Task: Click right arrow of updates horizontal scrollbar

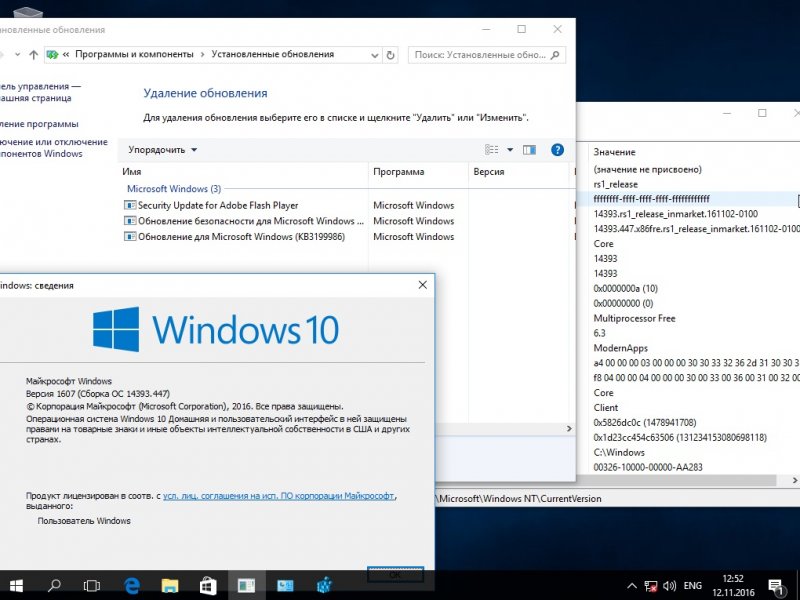Action: tap(569, 429)
